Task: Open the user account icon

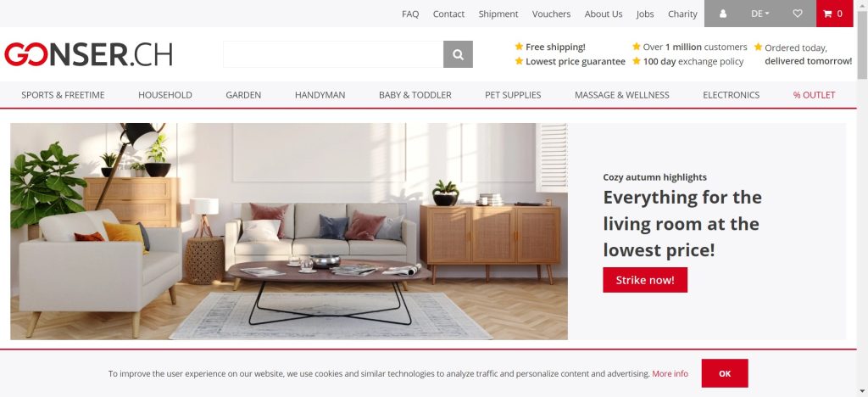Action: coord(722,14)
